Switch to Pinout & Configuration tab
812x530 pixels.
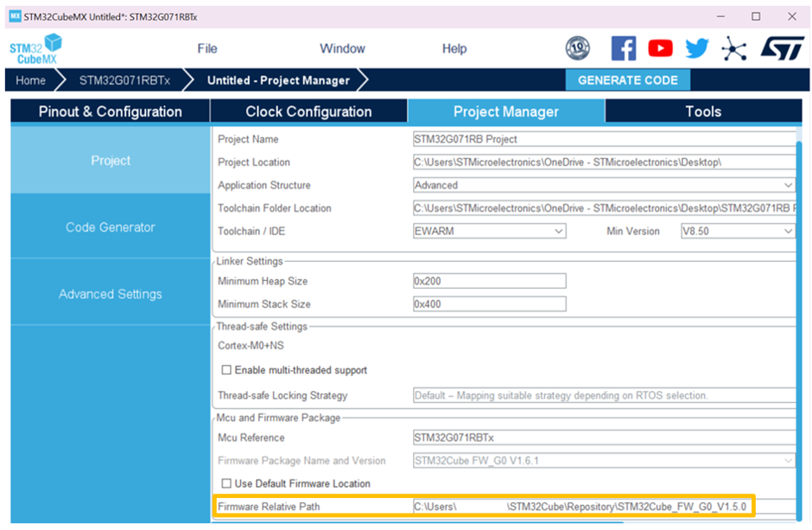(x=110, y=112)
